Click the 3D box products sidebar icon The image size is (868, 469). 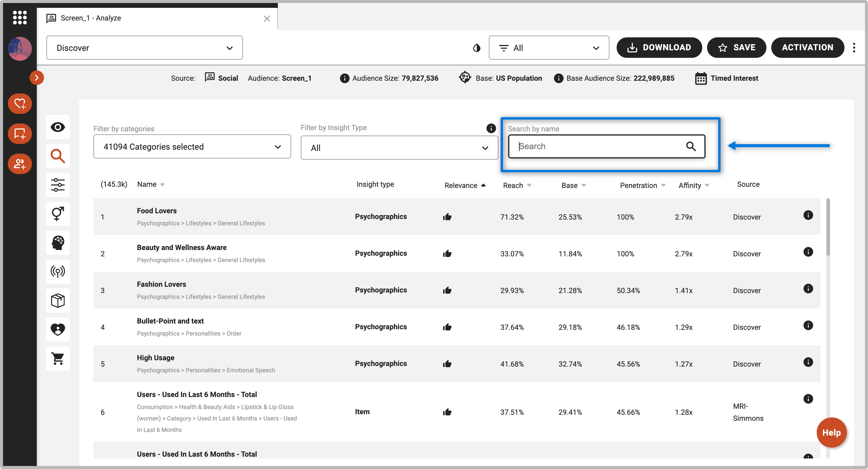click(58, 300)
